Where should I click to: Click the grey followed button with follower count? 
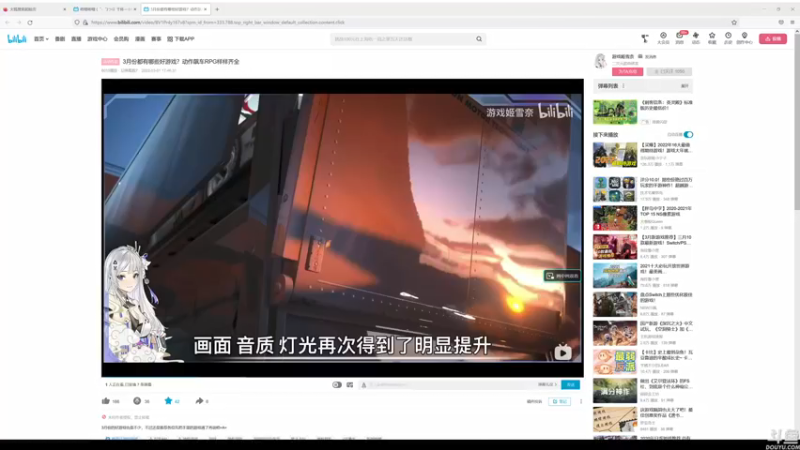pos(669,72)
